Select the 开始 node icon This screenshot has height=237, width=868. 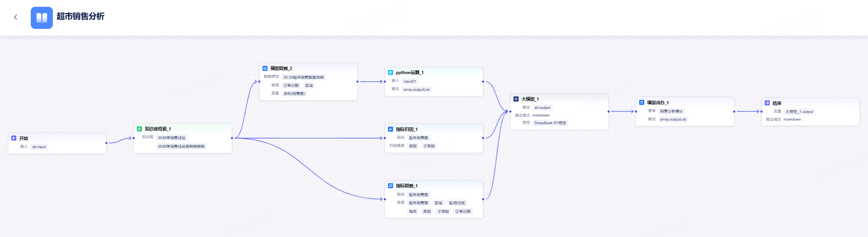(x=14, y=138)
